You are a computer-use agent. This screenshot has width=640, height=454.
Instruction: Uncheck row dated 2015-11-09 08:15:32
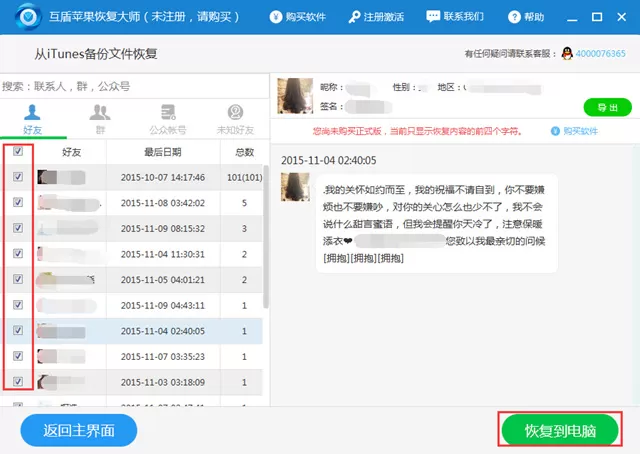[x=18, y=228]
